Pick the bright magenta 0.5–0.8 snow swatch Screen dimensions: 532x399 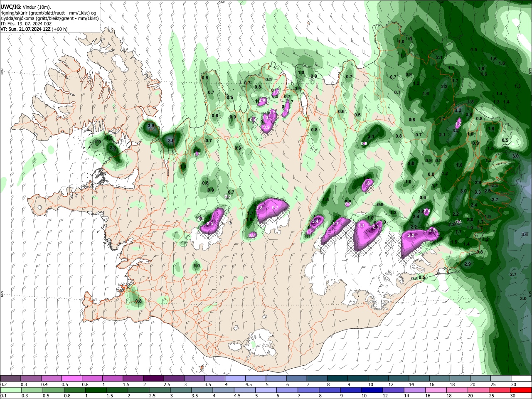[x=71, y=379]
